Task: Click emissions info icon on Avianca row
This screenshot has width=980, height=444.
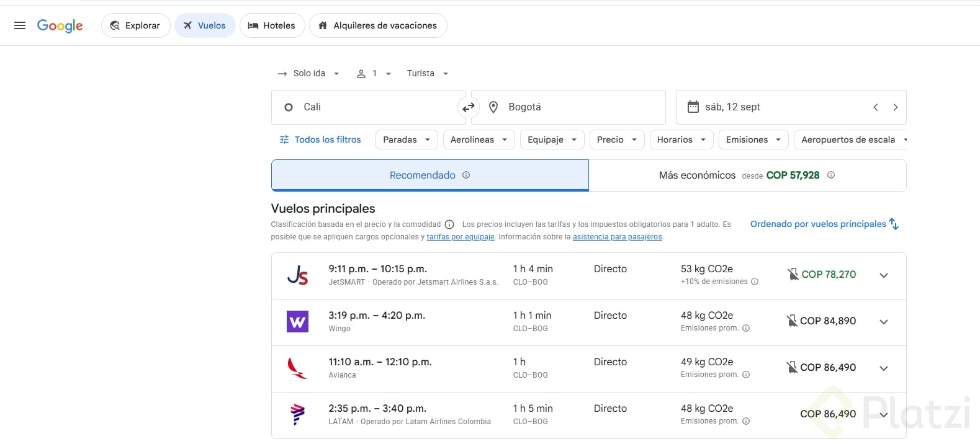Action: click(746, 375)
